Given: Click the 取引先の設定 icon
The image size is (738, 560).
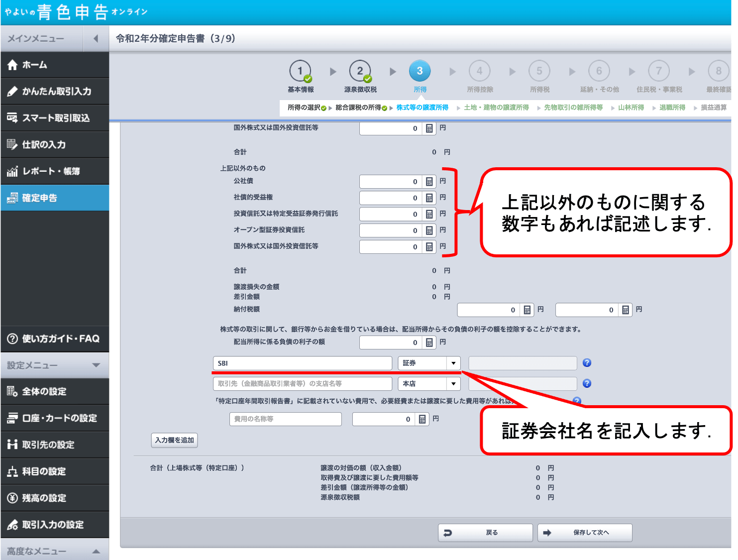Looking at the screenshot, I should point(12,445).
